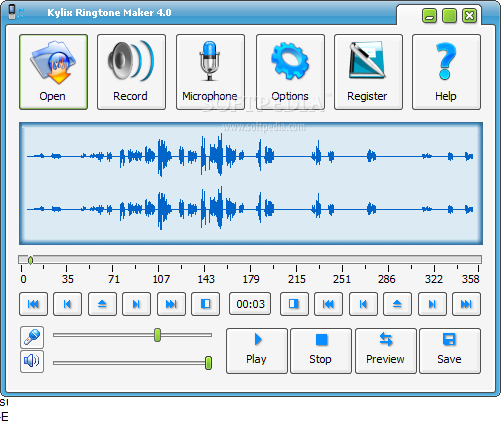Open an audio file with Open button
501x424 pixels.
tap(53, 72)
